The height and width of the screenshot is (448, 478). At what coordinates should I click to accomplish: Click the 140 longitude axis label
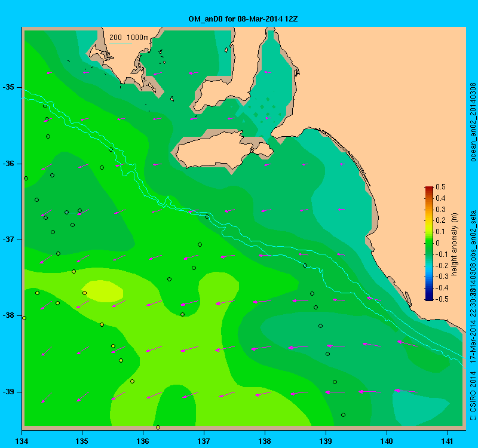pos(387,441)
